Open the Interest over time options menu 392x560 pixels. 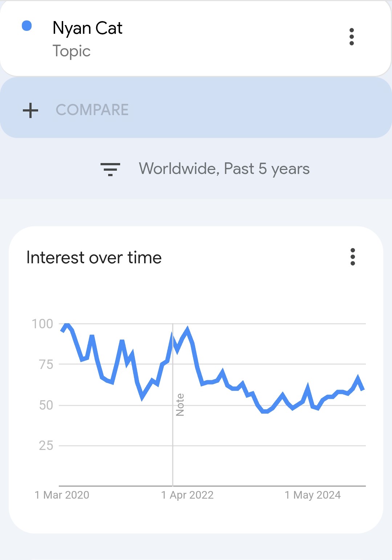pos(352,257)
